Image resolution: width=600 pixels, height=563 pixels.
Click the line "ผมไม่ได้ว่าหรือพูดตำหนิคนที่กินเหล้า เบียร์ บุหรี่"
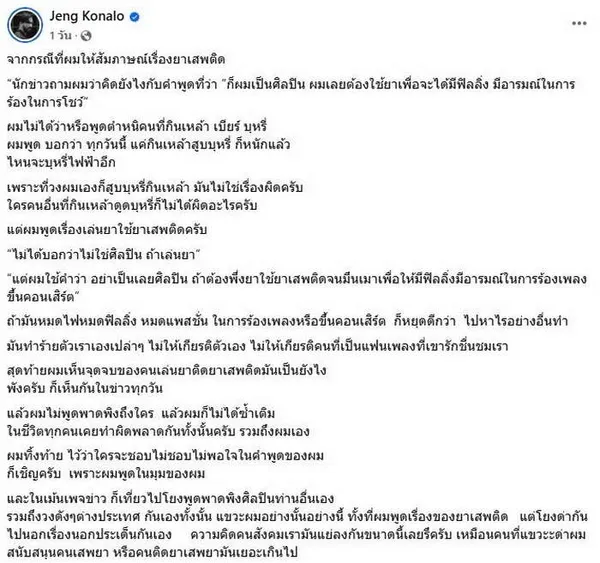[x=137, y=126]
